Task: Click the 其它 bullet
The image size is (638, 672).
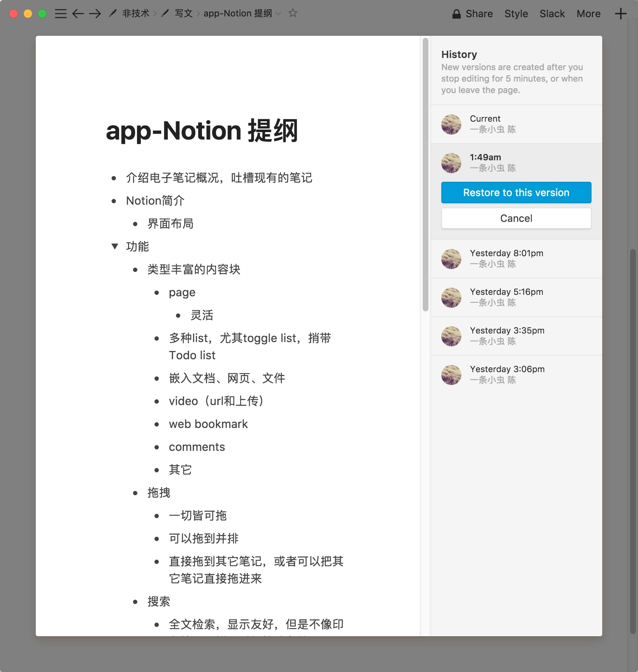Action: [180, 470]
